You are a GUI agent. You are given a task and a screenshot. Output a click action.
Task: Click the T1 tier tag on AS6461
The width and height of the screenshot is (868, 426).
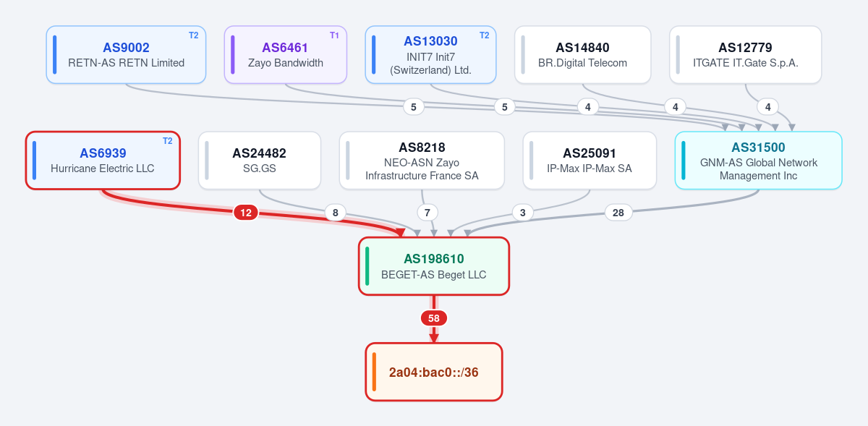(x=334, y=35)
